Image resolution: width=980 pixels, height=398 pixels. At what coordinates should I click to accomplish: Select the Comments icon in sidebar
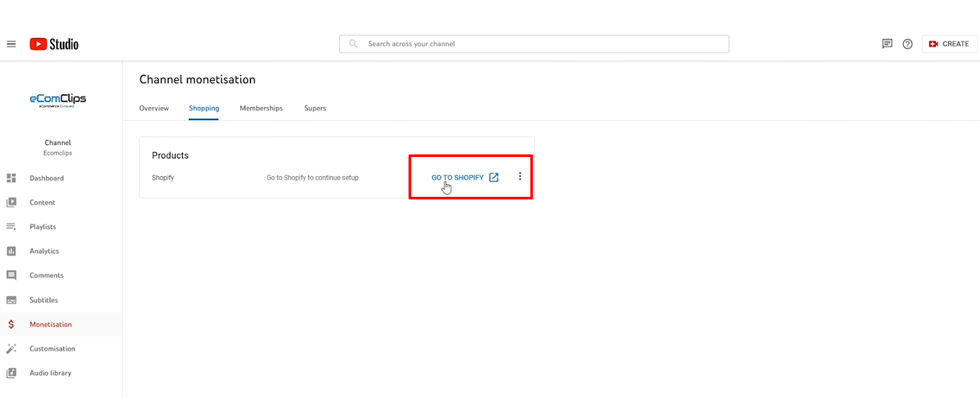[x=11, y=275]
